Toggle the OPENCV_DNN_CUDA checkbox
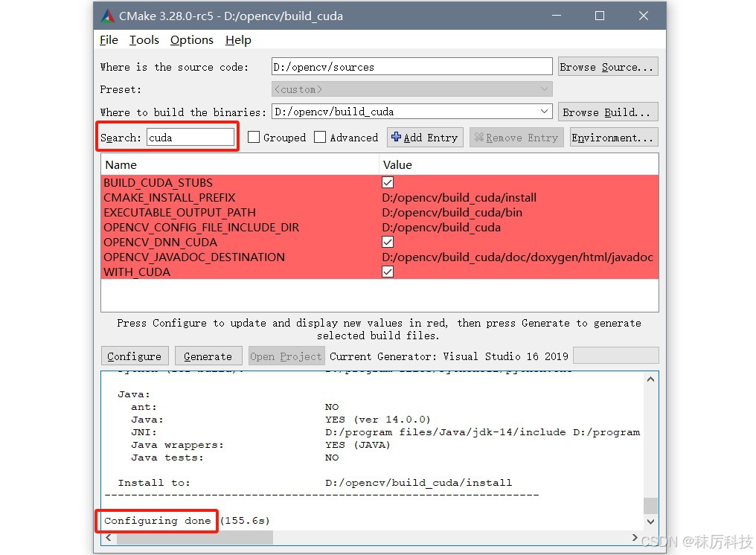Viewport: 756px width, 555px height. coord(387,242)
